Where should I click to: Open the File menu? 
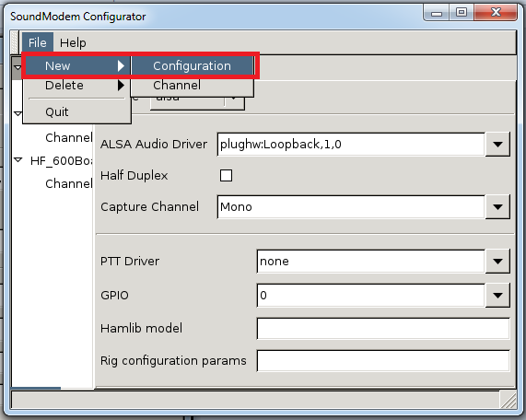[x=38, y=43]
